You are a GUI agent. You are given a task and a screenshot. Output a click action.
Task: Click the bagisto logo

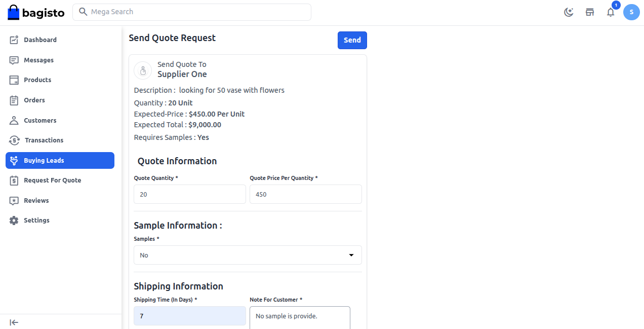click(35, 12)
